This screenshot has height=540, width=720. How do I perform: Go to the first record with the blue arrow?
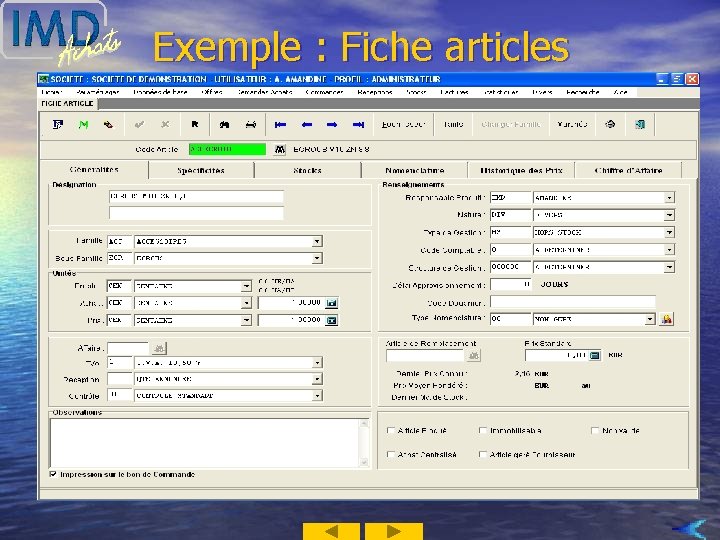point(280,124)
